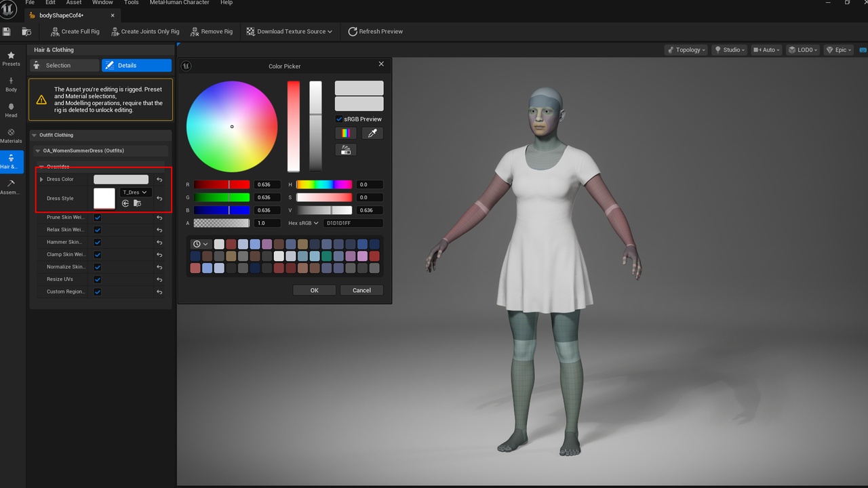Open the Studio lighting dropdown
Screen dimensions: 868x488
[x=729, y=49]
